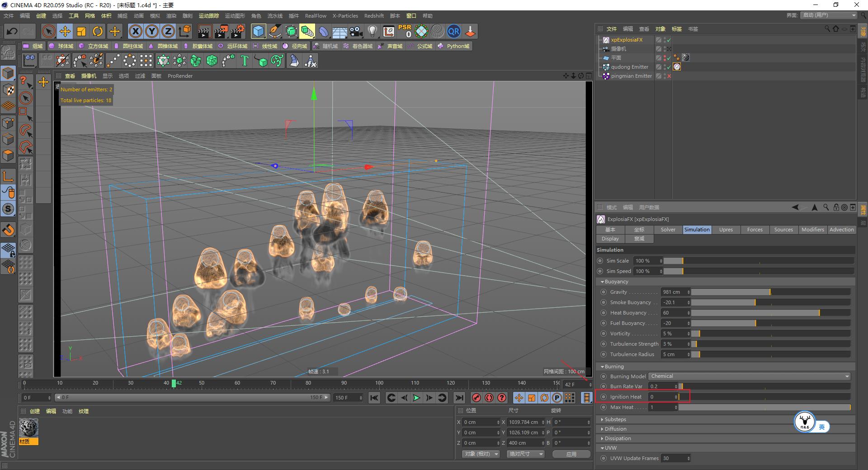This screenshot has width=868, height=470.
Task: Open the Burning Model dropdown showing Chemical
Action: tap(748, 376)
